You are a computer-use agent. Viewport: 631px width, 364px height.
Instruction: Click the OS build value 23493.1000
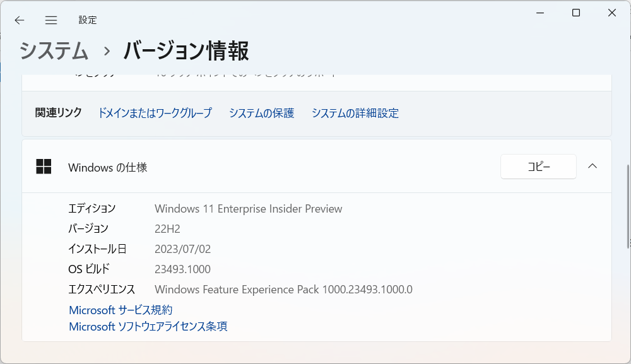[x=183, y=269]
